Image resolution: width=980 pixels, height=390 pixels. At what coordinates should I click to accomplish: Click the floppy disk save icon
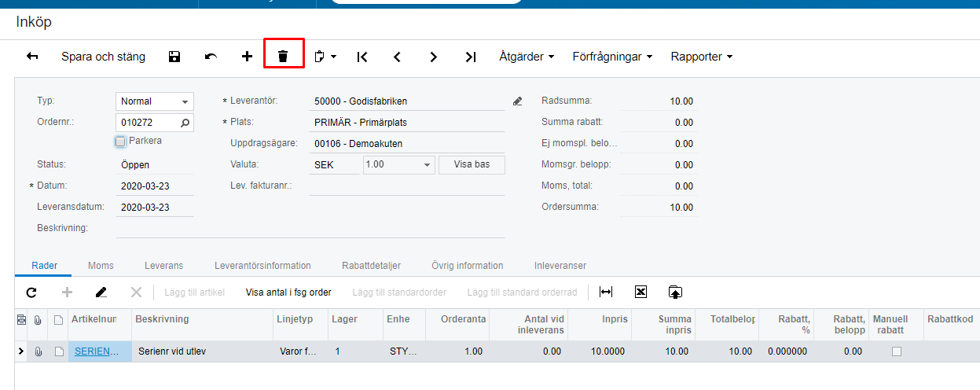pyautogui.click(x=174, y=57)
